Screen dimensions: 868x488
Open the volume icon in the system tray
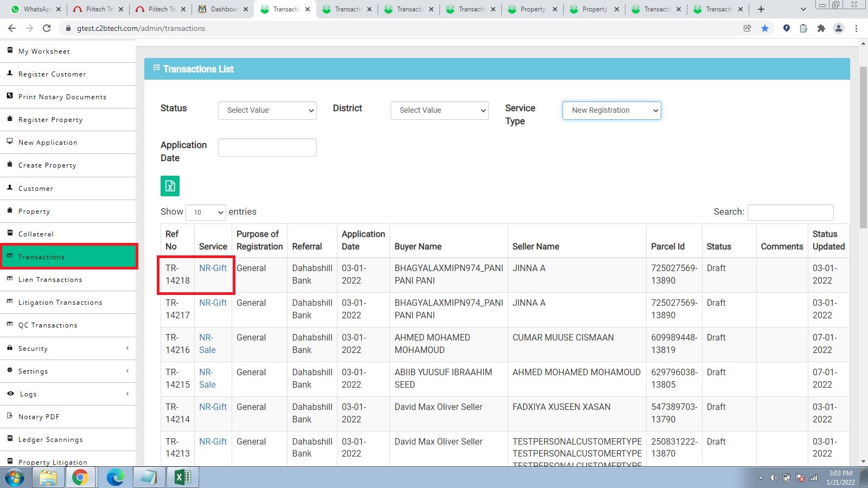(x=774, y=478)
